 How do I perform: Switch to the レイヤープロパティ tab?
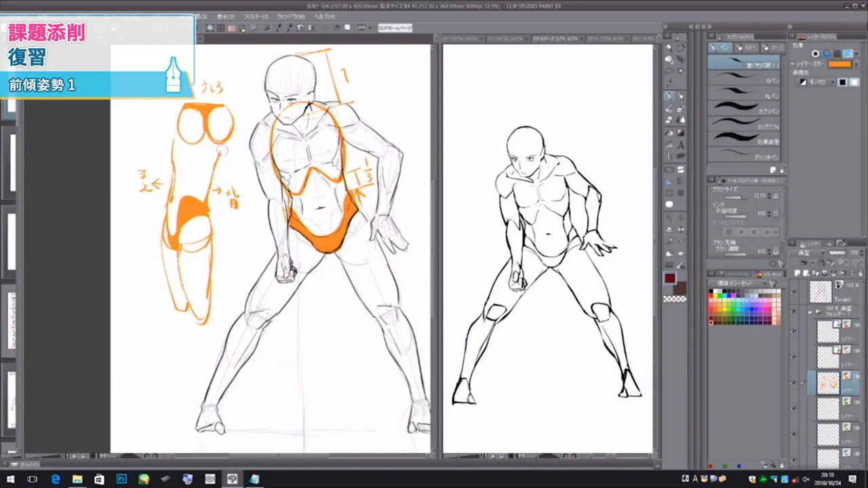[x=818, y=36]
